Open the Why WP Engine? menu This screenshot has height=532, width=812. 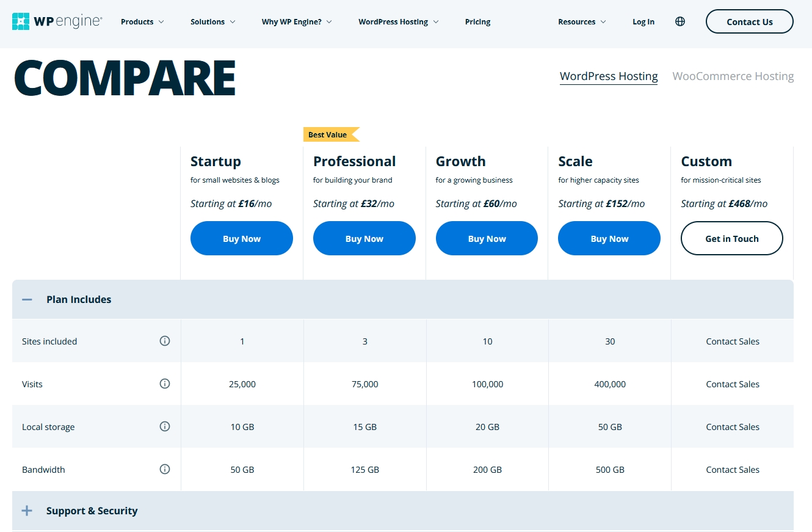297,22
